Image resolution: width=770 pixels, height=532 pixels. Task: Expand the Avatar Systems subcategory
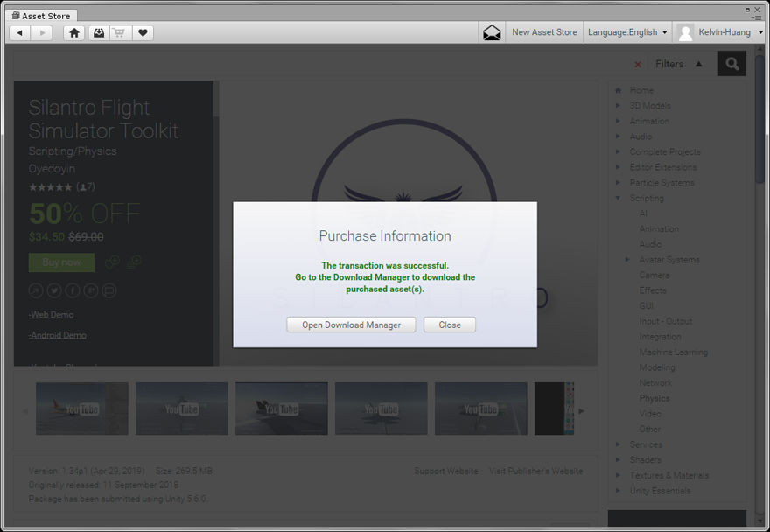pos(627,259)
